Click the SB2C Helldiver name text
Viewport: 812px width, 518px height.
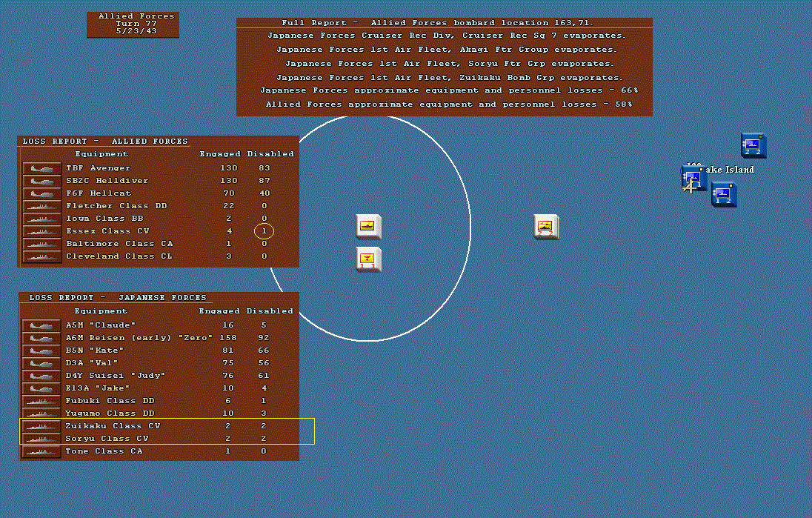click(x=107, y=181)
